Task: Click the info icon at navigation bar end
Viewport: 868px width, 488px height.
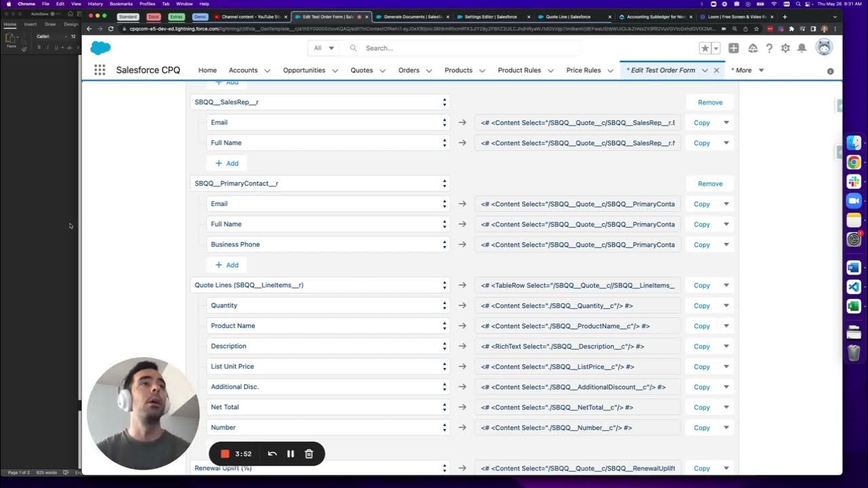Action: pos(830,70)
